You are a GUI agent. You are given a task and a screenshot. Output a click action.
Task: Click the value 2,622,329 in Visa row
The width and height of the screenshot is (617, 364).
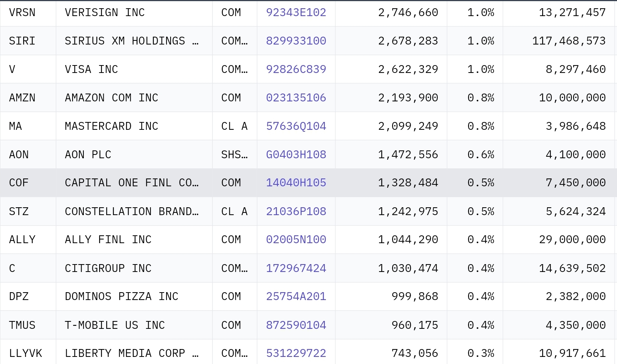pos(408,69)
